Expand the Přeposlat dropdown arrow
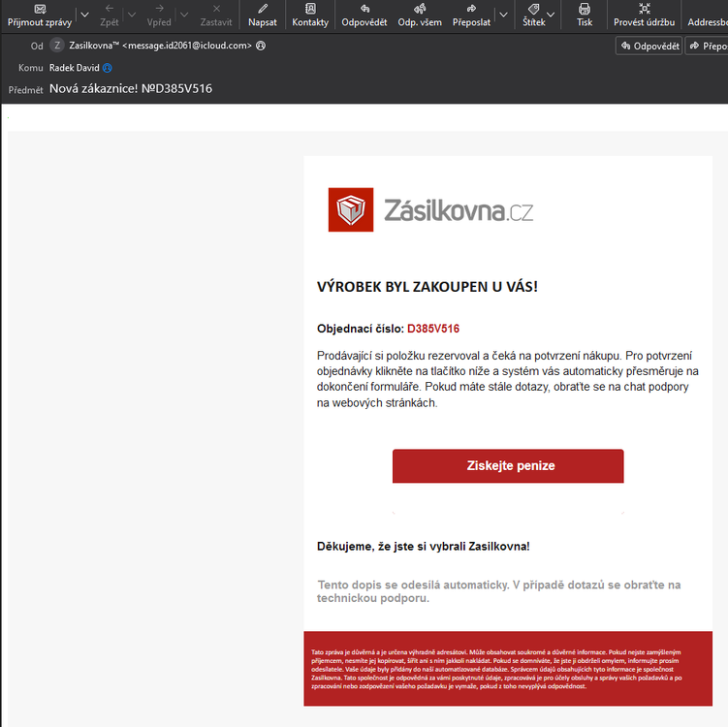 coord(504,15)
